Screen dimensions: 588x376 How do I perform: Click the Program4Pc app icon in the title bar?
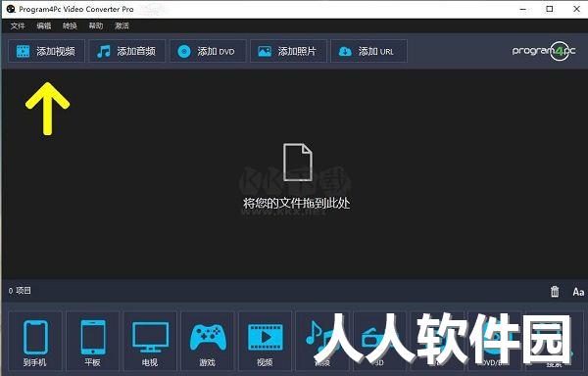point(11,9)
